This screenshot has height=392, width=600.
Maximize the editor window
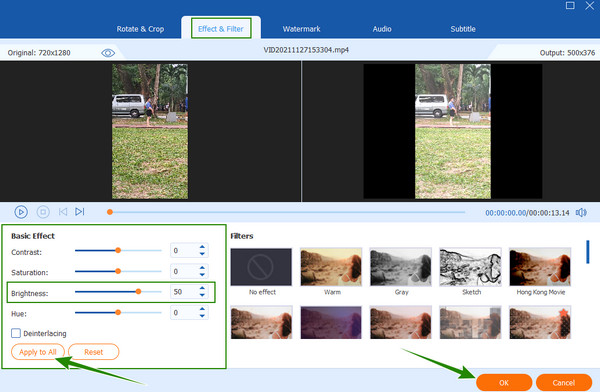[570, 5]
